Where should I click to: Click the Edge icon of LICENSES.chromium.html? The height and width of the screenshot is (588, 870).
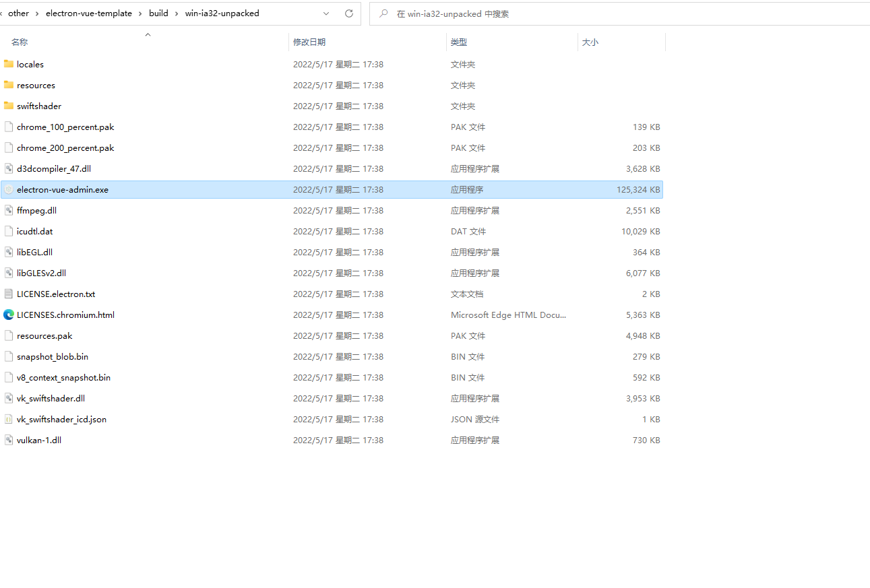[x=9, y=315]
